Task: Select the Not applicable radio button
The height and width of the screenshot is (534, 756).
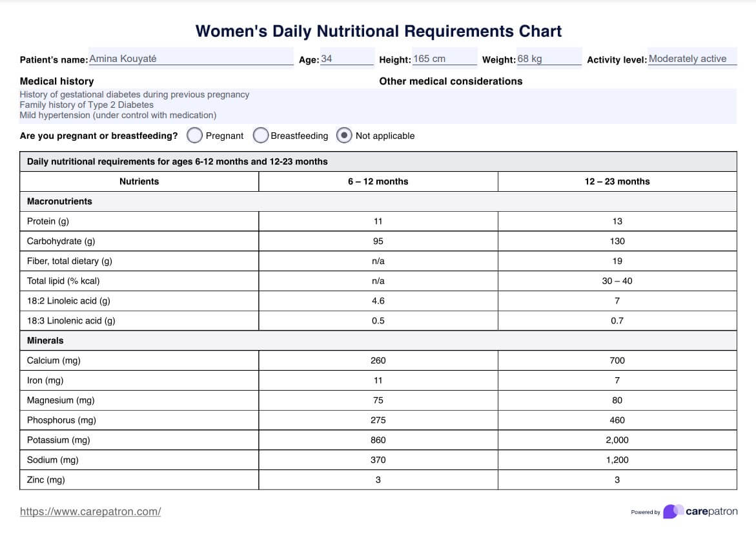Action: [x=345, y=136]
